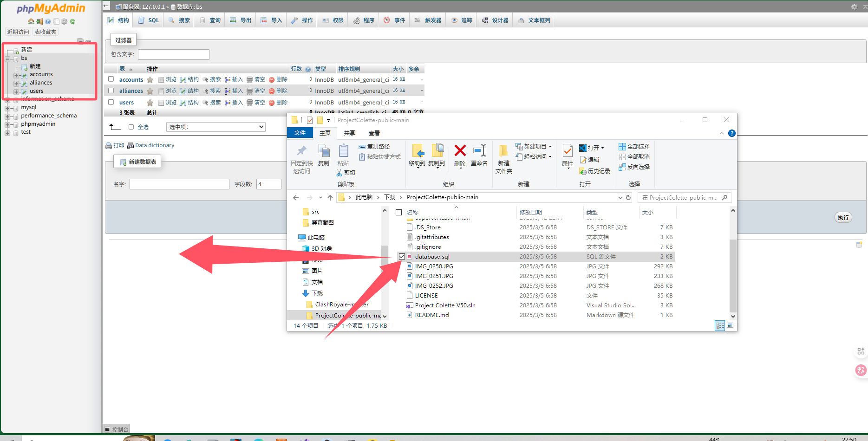
Task: Tick the select-all (全选) checkbox
Action: [x=131, y=127]
